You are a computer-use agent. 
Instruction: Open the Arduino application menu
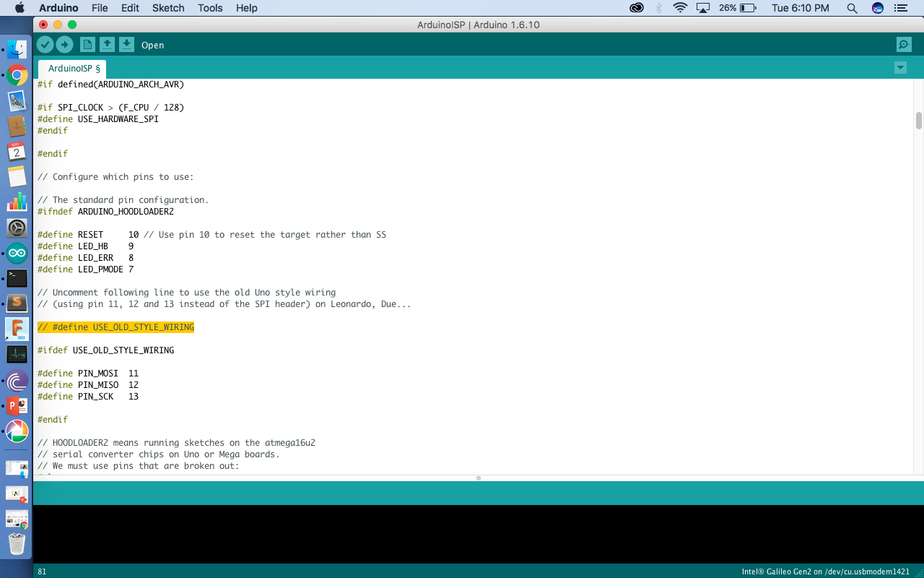58,8
